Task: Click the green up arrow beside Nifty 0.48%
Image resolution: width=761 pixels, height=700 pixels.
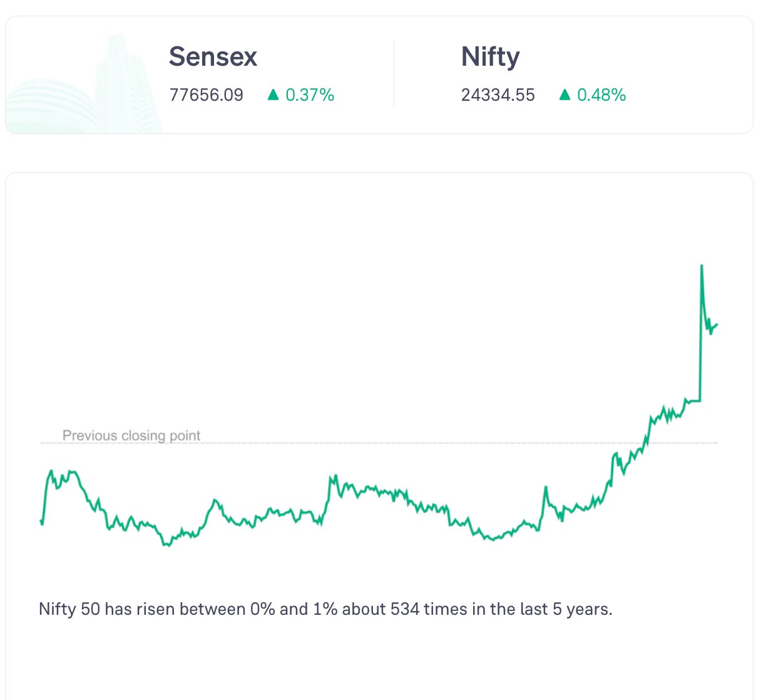Action: (x=564, y=95)
